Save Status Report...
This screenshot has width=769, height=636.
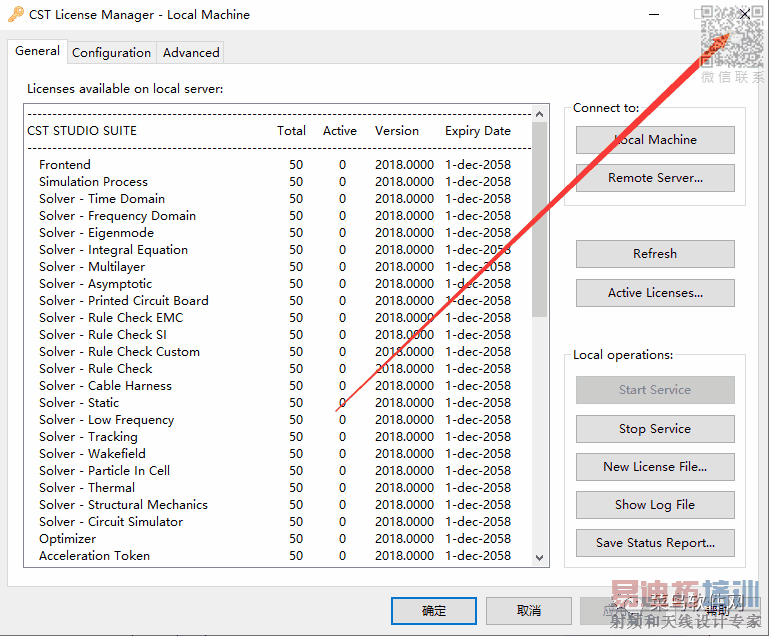point(655,543)
